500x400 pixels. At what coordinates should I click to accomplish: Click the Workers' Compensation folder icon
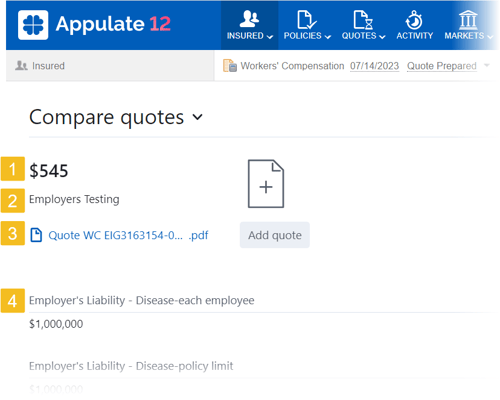pyautogui.click(x=230, y=66)
